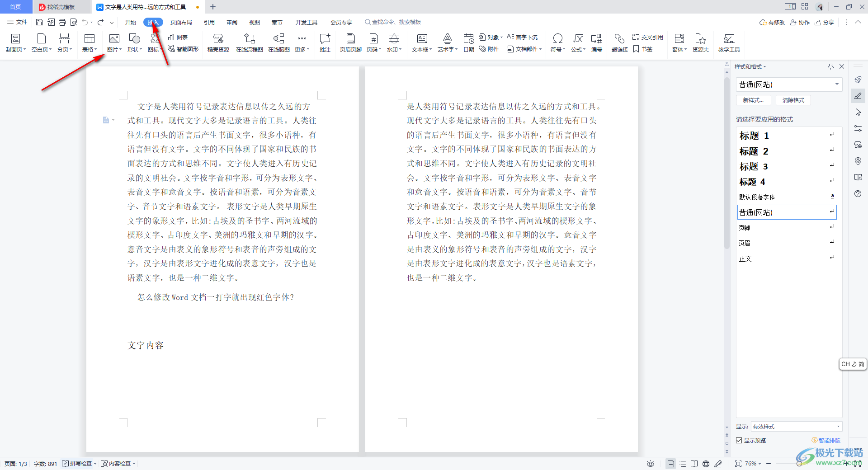
Task: Click the print icon in quick toolbar
Action: 62,22
